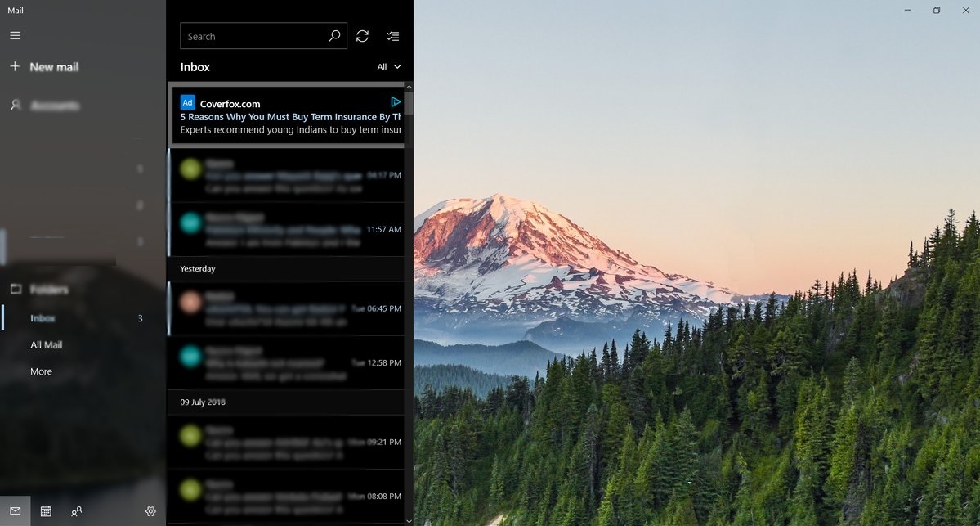
Task: Open the hamburger navigation menu
Action: coord(16,36)
